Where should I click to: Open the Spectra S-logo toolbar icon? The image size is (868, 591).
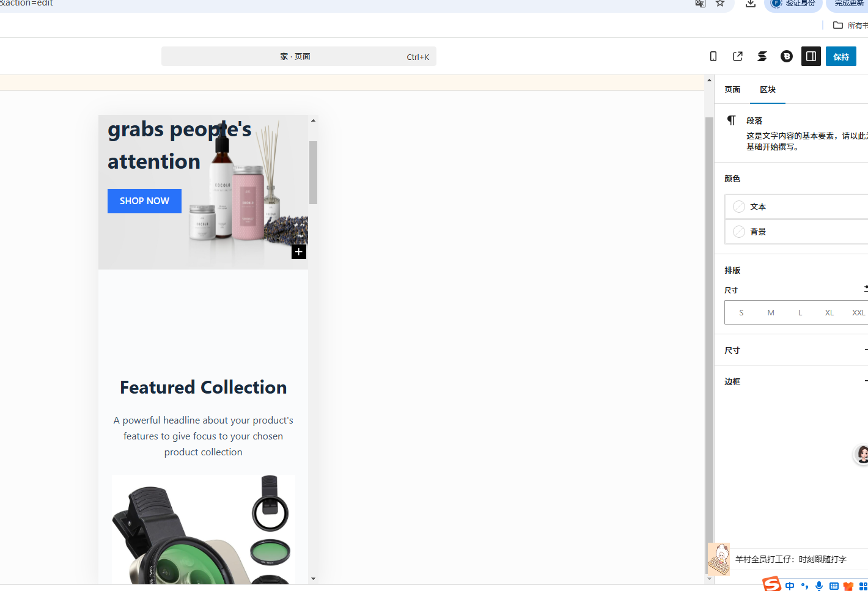click(762, 56)
